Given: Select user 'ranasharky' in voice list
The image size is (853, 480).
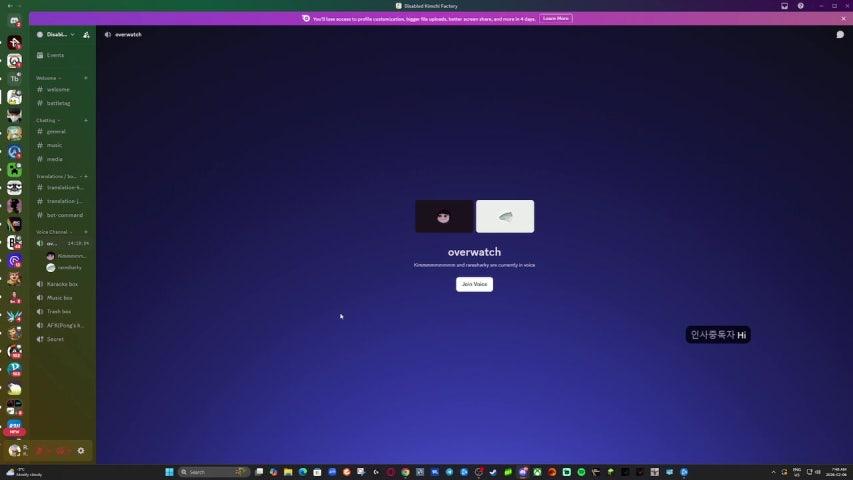Looking at the screenshot, I should pos(66,268).
